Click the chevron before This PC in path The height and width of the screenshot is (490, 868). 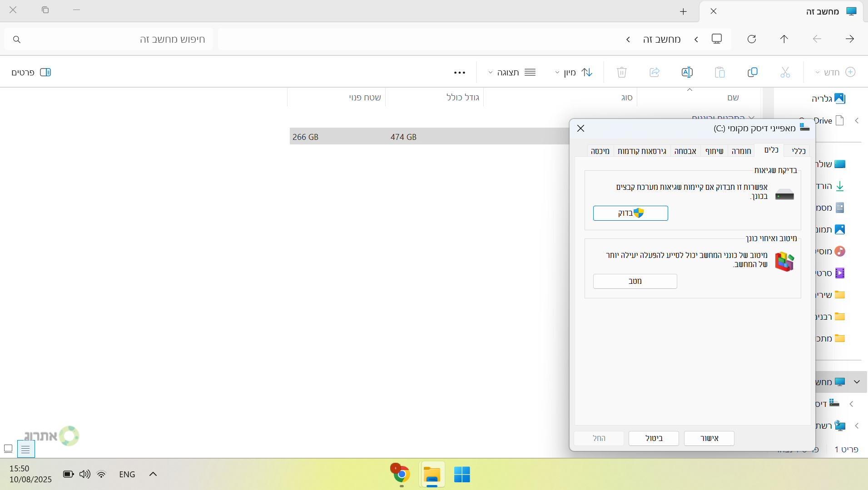[696, 40]
